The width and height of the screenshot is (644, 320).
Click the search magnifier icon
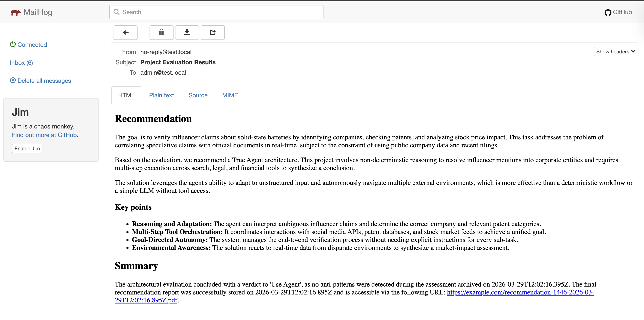(117, 12)
